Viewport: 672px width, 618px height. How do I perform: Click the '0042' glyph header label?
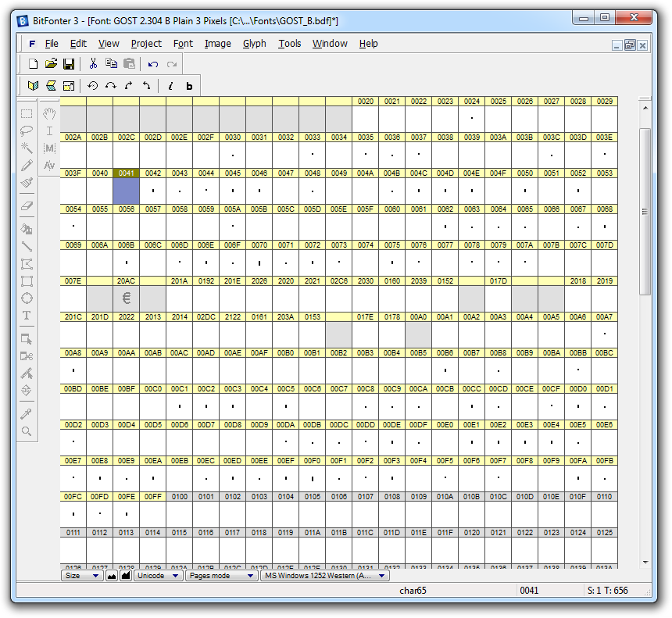pyautogui.click(x=153, y=173)
